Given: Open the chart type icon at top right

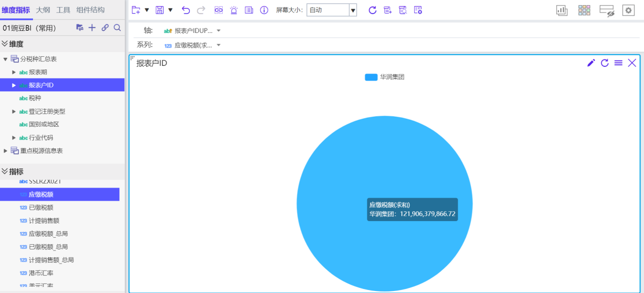Looking at the screenshot, I should [x=562, y=10].
